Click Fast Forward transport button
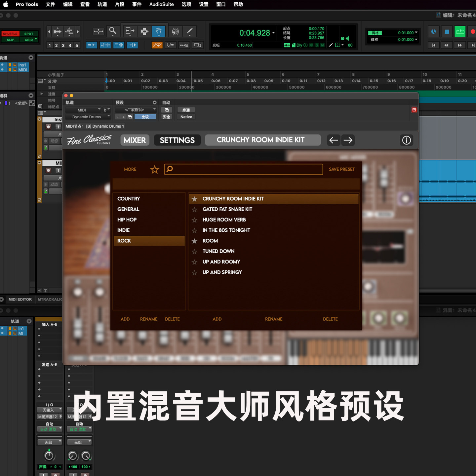Image resolution: width=476 pixels, height=476 pixels. pyautogui.click(x=459, y=45)
